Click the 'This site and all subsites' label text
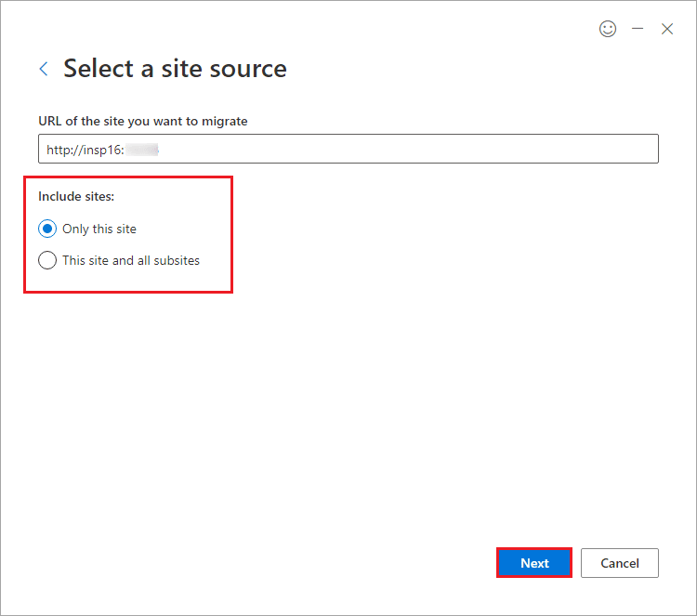 [x=131, y=260]
